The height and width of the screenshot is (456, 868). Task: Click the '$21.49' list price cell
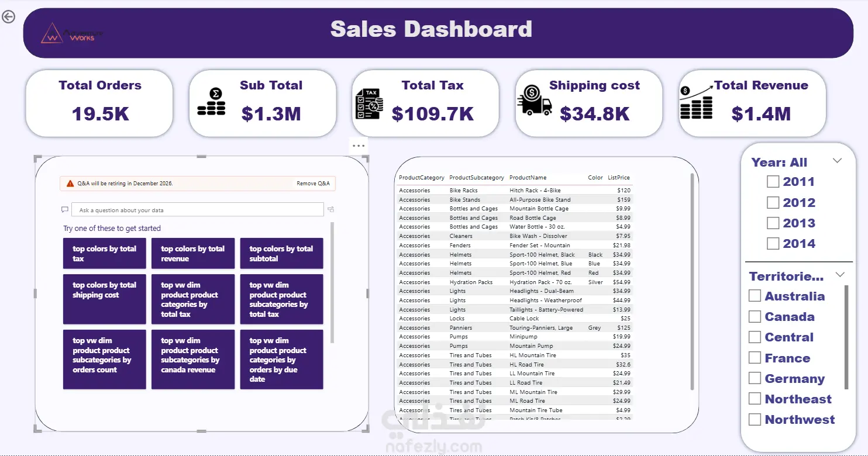point(621,383)
